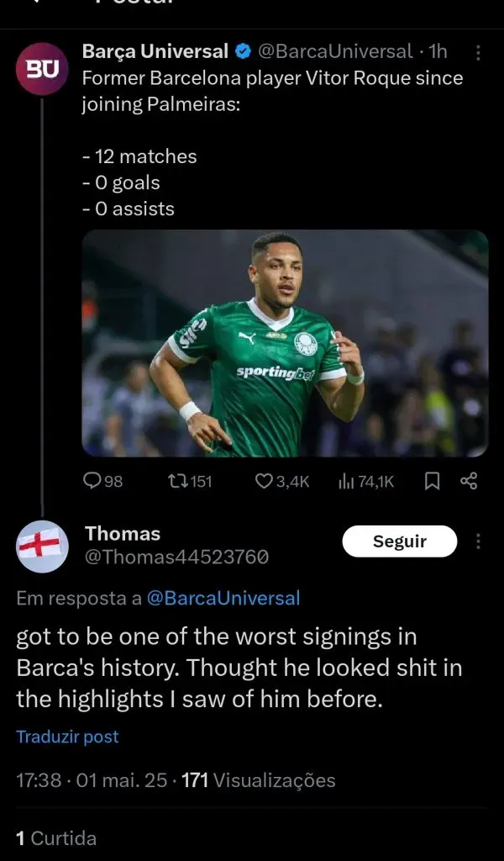
Task: Open the more options menu on Barça Universal's post
Action: (x=480, y=52)
